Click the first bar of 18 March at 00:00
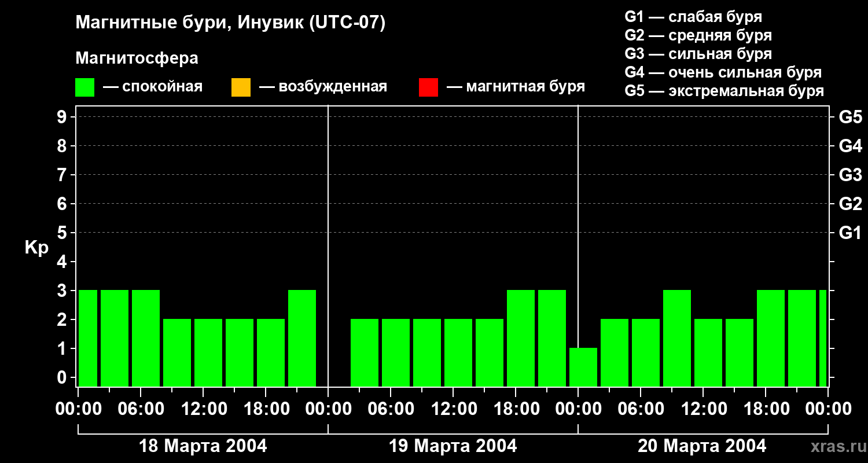868x463 pixels. point(88,338)
